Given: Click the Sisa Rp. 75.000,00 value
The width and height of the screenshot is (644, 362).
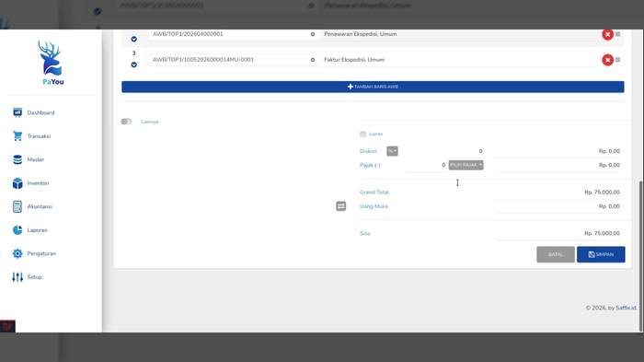Looking at the screenshot, I should [x=602, y=233].
